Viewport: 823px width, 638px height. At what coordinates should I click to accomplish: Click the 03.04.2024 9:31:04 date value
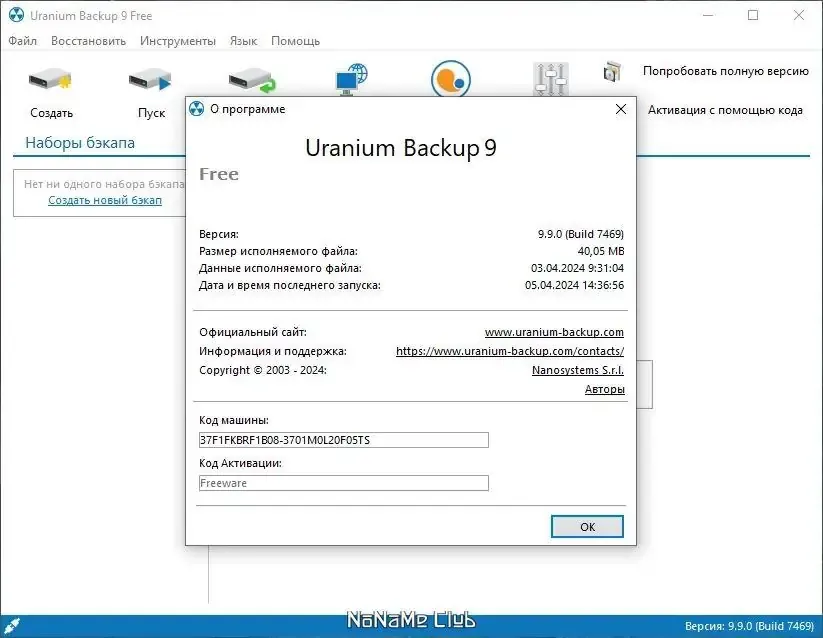[x=577, y=268]
